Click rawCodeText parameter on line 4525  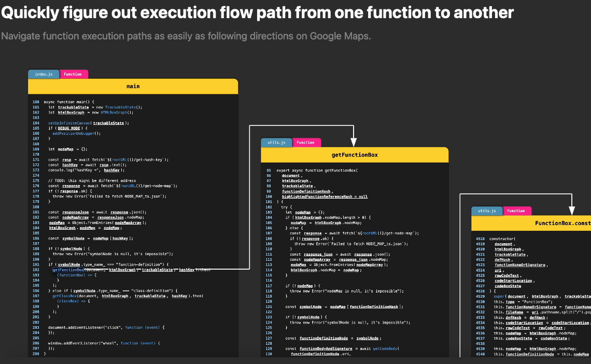[507, 276]
